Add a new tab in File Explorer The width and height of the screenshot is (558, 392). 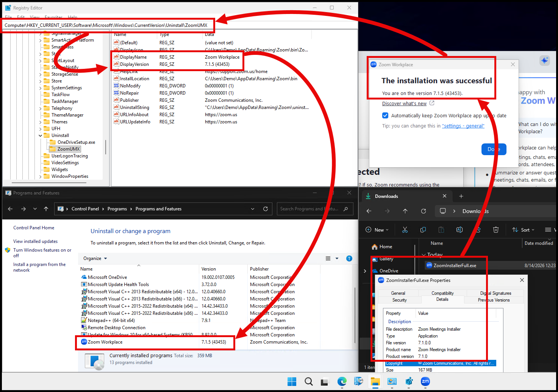pyautogui.click(x=461, y=196)
